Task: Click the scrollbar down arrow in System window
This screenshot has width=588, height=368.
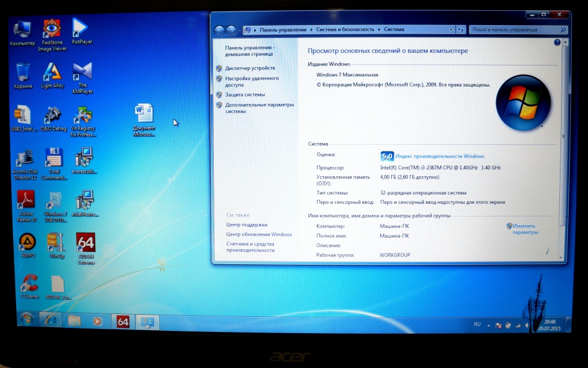Action: coord(562,257)
